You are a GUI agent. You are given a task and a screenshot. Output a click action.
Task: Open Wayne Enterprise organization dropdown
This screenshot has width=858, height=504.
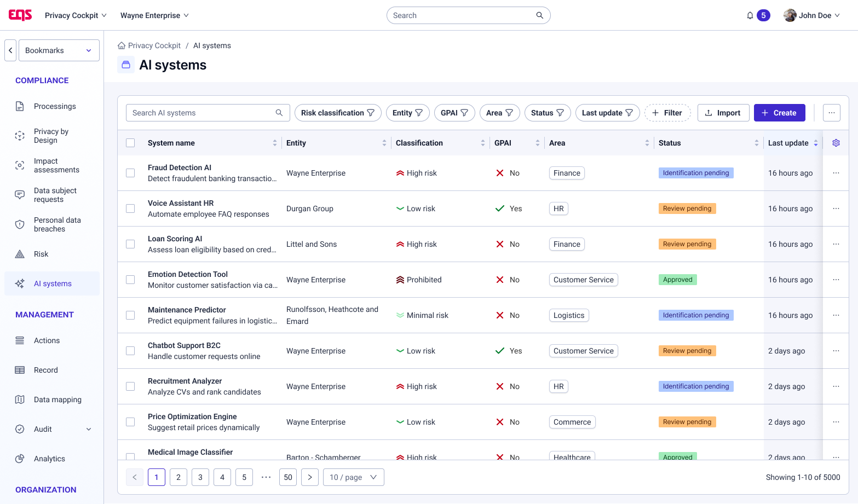click(154, 15)
